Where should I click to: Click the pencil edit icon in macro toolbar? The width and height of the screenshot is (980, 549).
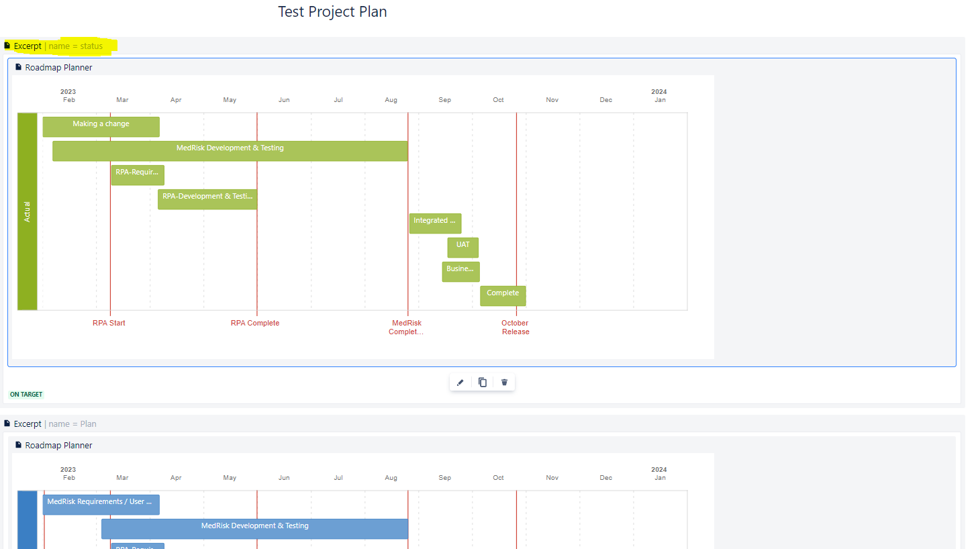click(460, 383)
